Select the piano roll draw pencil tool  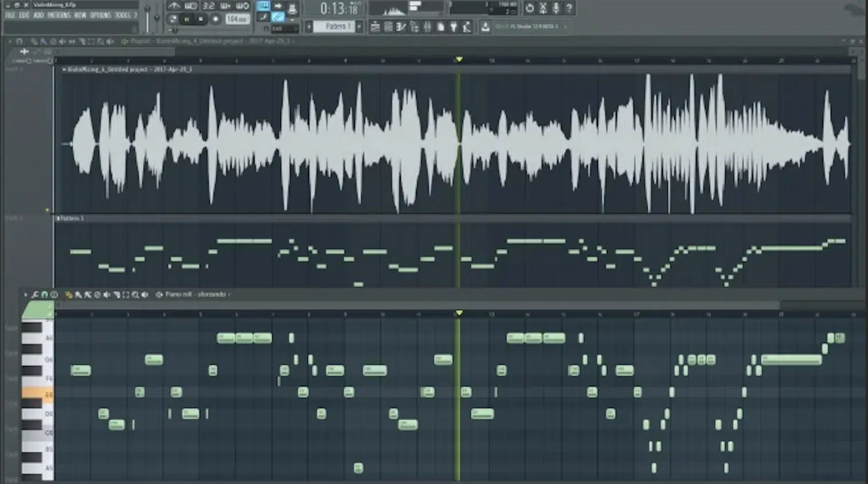pyautogui.click(x=69, y=295)
